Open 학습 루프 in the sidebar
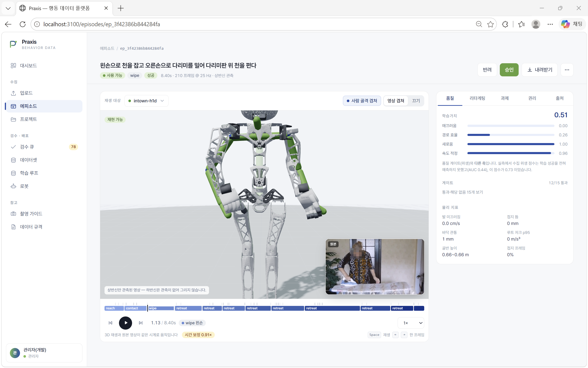Viewport: 588px width, 368px height. pos(44,173)
